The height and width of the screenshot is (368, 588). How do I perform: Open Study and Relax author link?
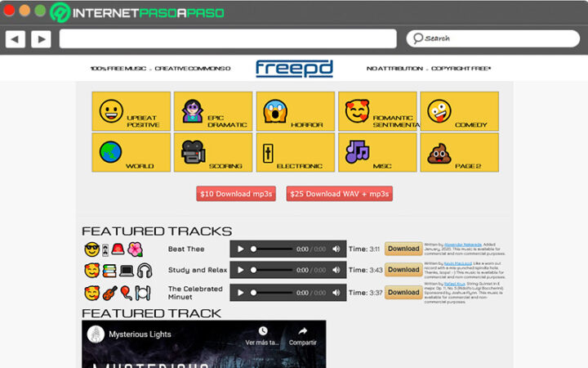[458, 263]
